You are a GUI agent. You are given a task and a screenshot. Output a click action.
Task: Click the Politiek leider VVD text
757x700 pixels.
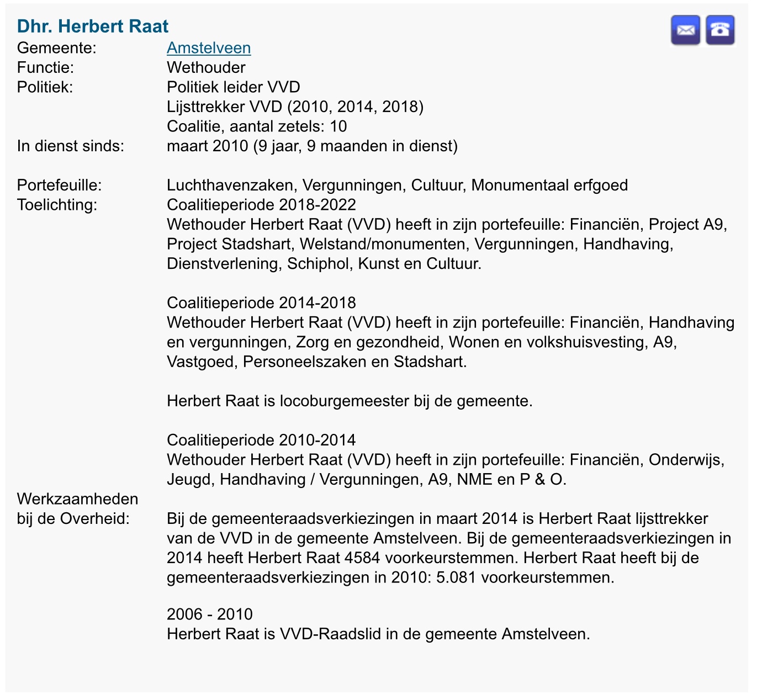tap(234, 87)
